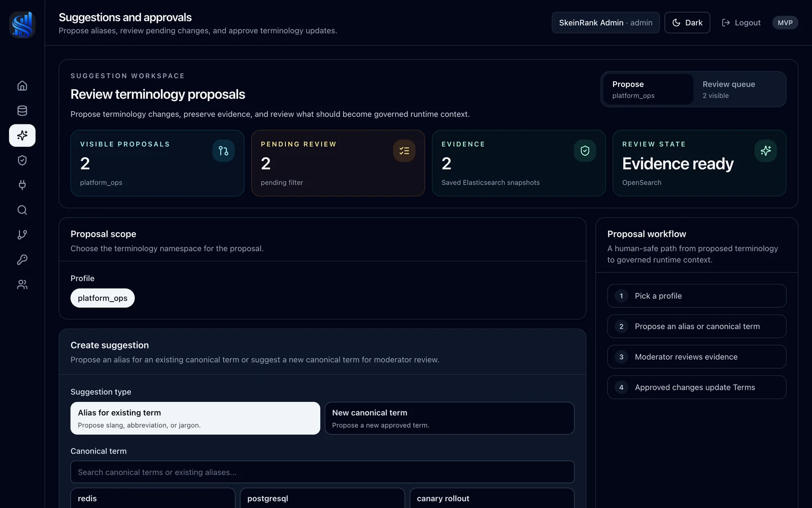This screenshot has height=508, width=812.
Task: Click the MVP badge
Action: point(785,22)
